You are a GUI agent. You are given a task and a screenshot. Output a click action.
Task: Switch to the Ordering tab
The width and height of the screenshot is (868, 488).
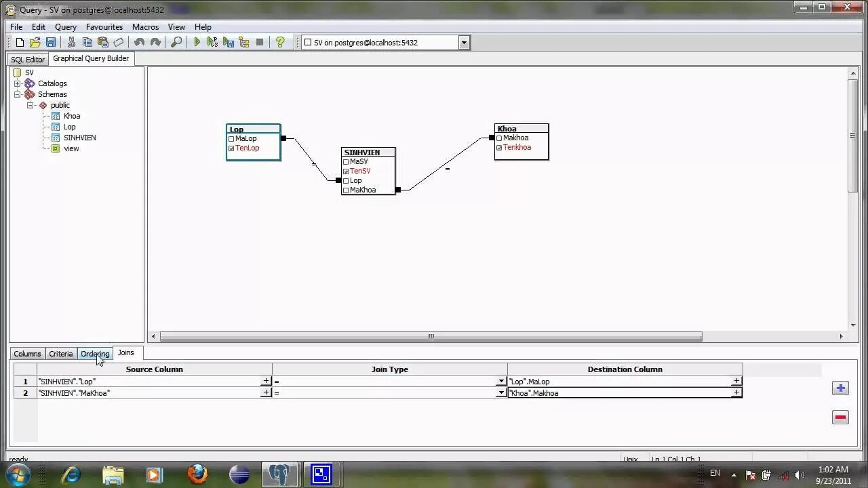pyautogui.click(x=95, y=354)
